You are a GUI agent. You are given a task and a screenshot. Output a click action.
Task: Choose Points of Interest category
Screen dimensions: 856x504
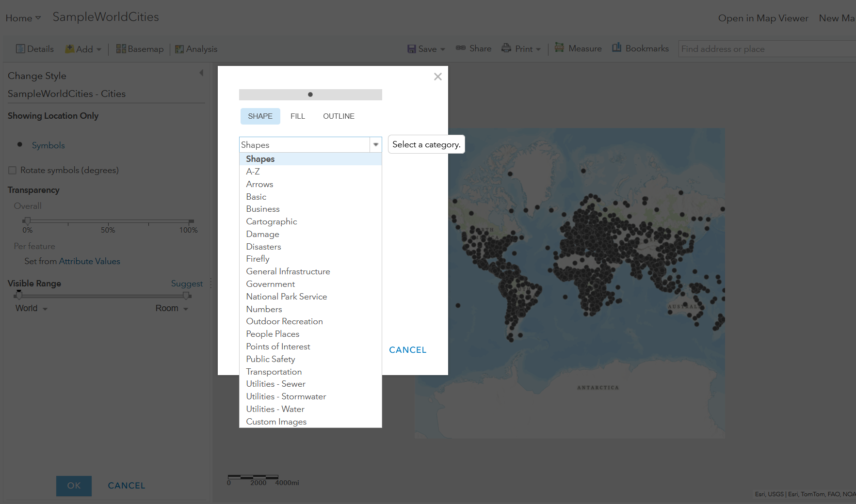tap(310, 346)
